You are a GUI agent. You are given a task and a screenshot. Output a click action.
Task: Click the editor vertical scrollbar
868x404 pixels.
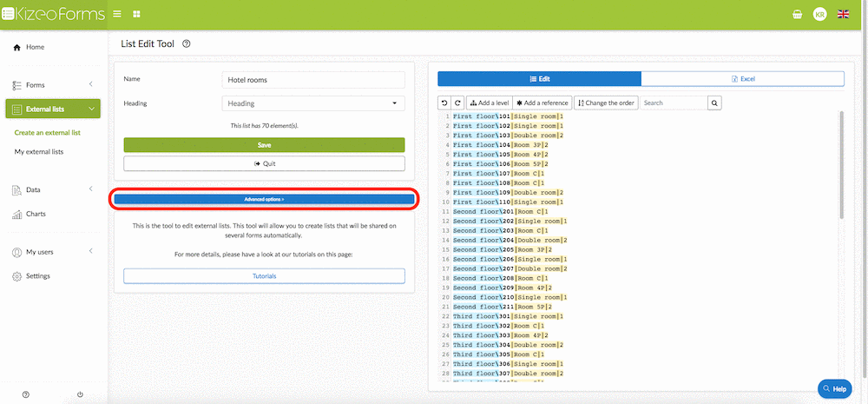tap(842, 164)
